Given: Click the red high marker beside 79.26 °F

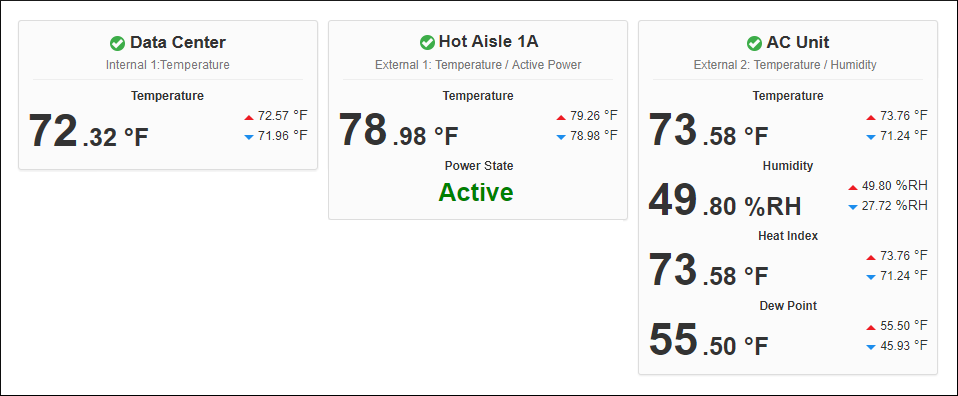Looking at the screenshot, I should tap(561, 117).
